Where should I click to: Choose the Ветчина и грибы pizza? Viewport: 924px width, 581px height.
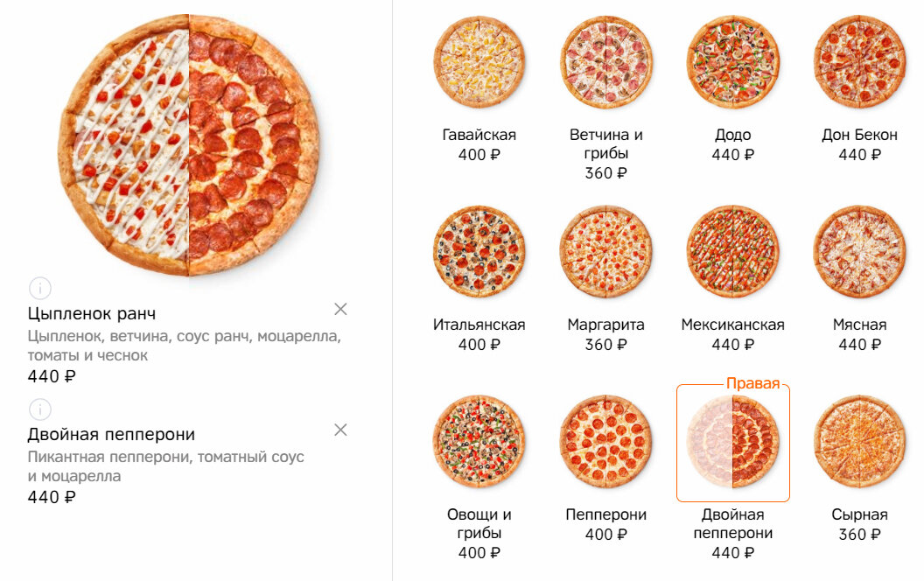pos(605,62)
